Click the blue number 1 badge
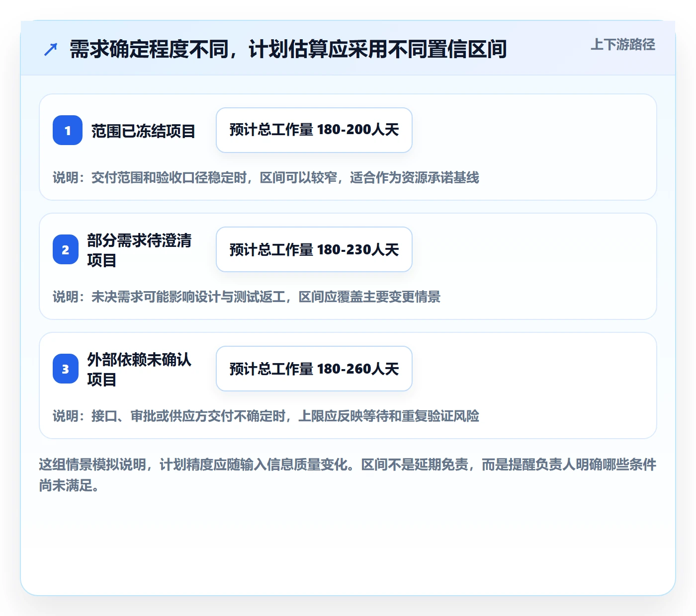 68,130
